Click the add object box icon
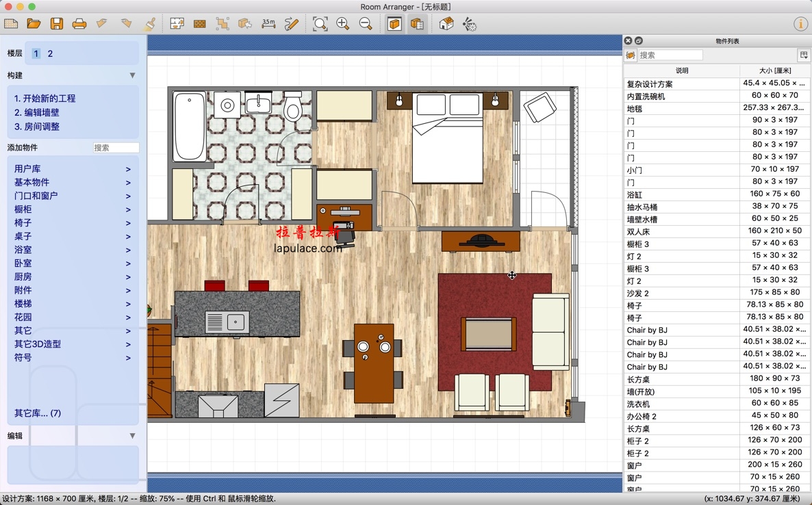The image size is (812, 505). click(245, 24)
